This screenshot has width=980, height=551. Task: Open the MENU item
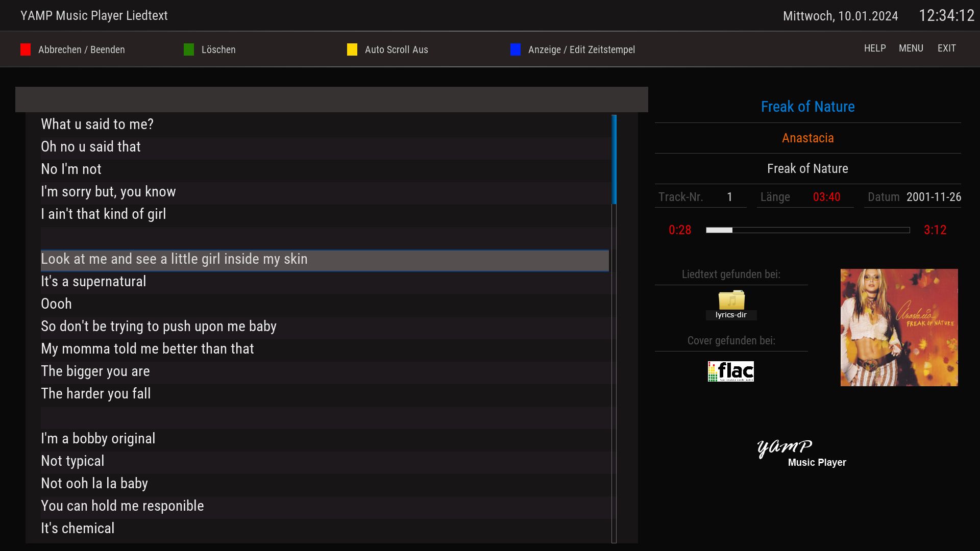coord(911,48)
